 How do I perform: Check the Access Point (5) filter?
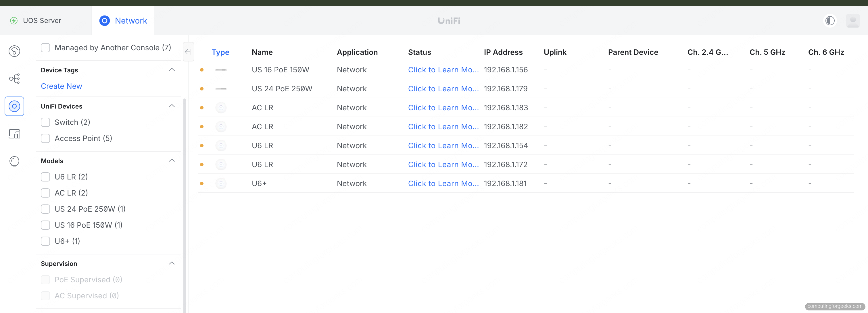click(x=45, y=139)
